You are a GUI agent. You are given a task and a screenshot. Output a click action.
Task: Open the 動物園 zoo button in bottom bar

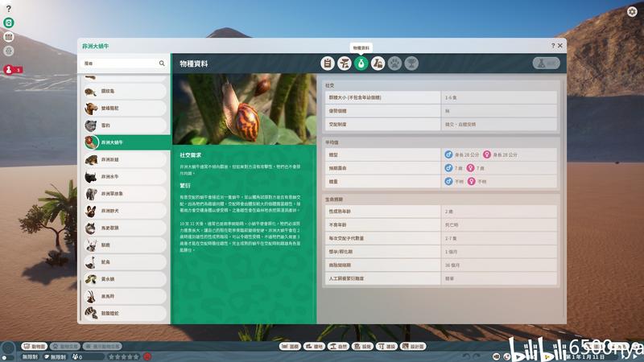[x=35, y=347]
